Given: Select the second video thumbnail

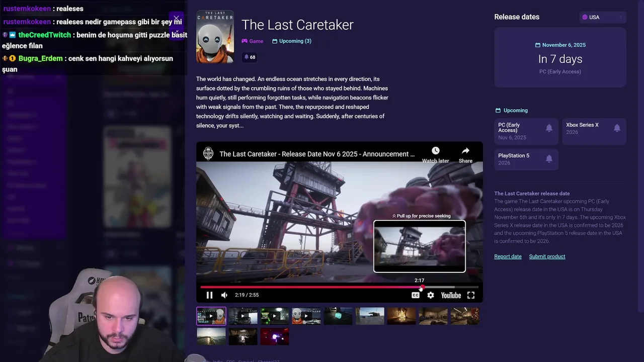Looking at the screenshot, I should click(243, 316).
